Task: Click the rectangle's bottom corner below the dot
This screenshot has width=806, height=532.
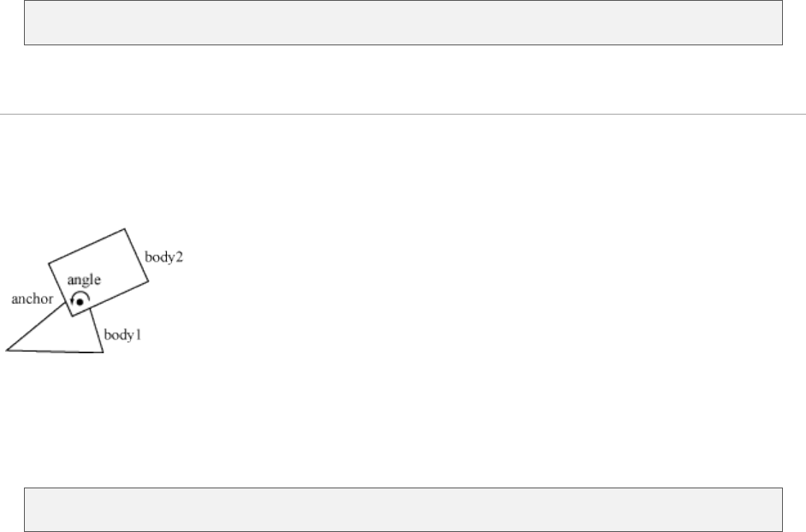Action: [72, 316]
